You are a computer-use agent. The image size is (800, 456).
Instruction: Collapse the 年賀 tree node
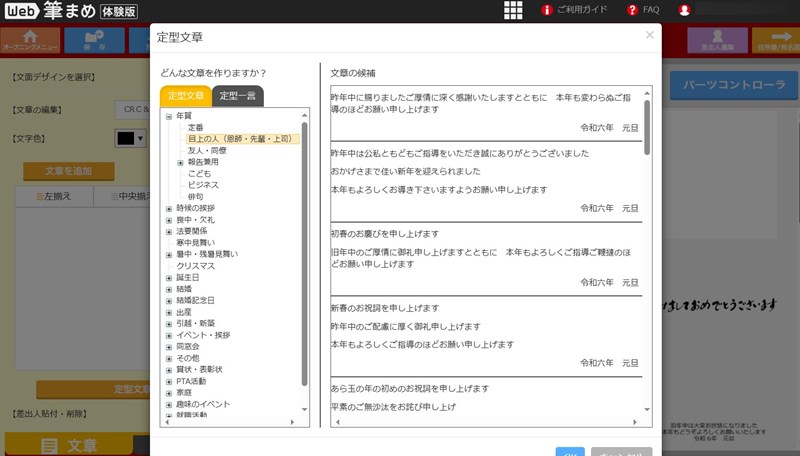pos(169,116)
